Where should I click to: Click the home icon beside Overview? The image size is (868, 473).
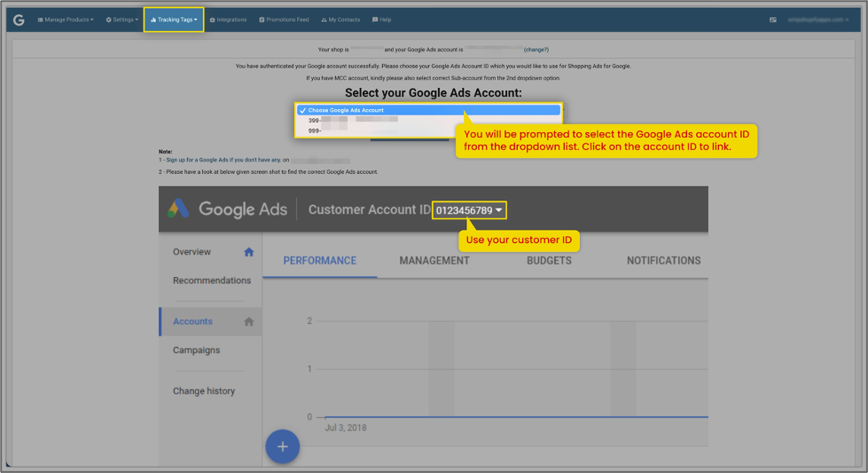[248, 252]
